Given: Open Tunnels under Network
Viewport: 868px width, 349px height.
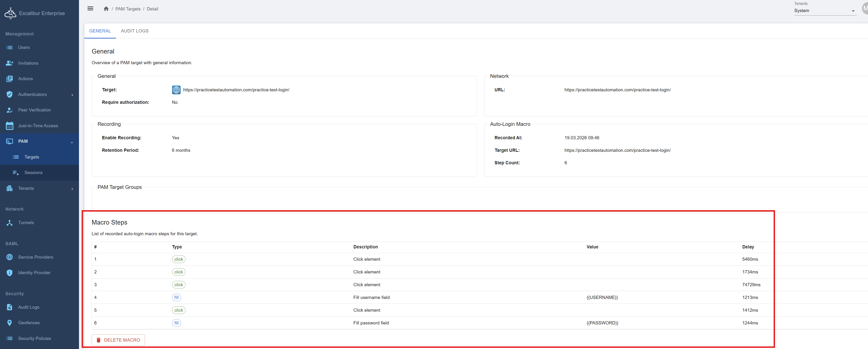Looking at the screenshot, I should point(26,222).
